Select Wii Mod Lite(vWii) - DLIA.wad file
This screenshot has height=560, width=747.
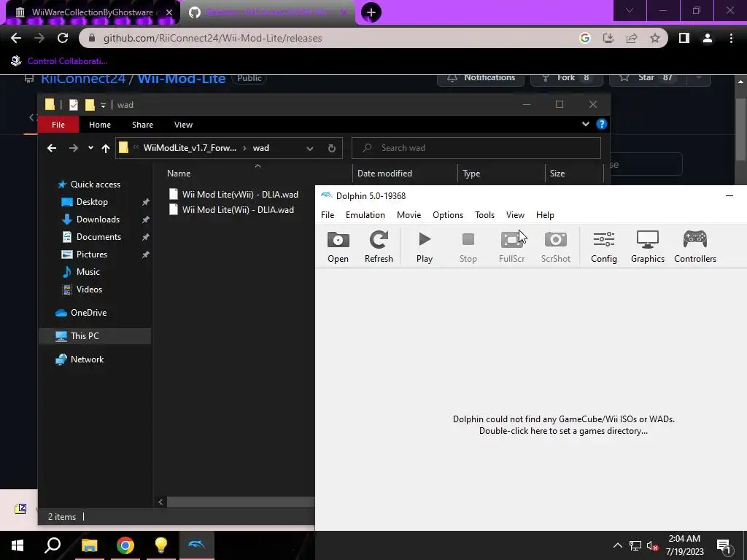click(233, 194)
